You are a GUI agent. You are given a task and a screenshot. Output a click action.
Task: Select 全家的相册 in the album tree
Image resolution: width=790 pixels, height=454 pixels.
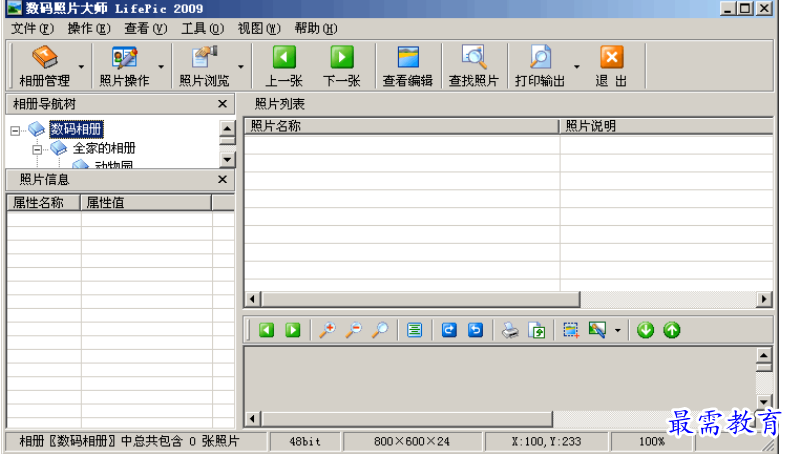pyautogui.click(x=104, y=148)
